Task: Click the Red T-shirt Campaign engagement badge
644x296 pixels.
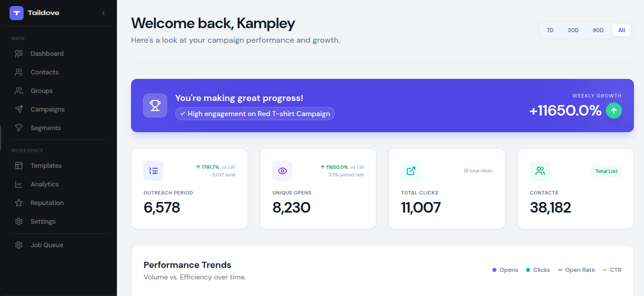Action: point(254,113)
